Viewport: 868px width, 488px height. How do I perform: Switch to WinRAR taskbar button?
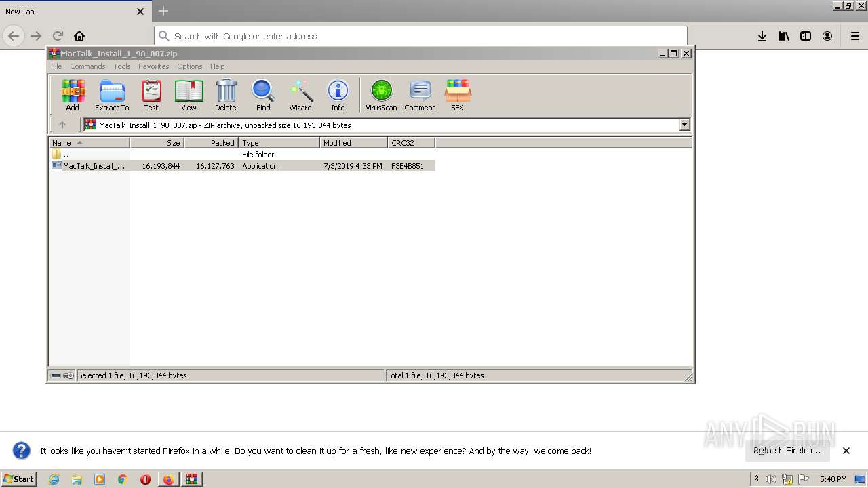click(x=192, y=479)
